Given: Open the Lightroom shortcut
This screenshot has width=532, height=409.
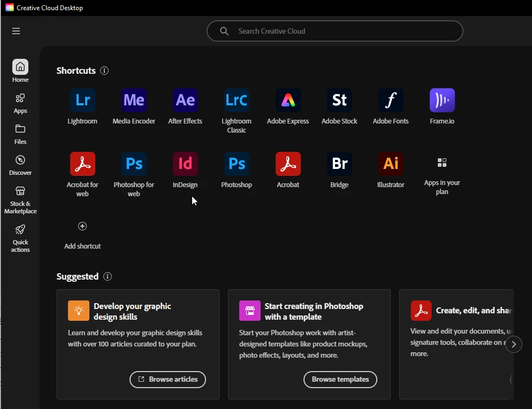Looking at the screenshot, I should 82,101.
